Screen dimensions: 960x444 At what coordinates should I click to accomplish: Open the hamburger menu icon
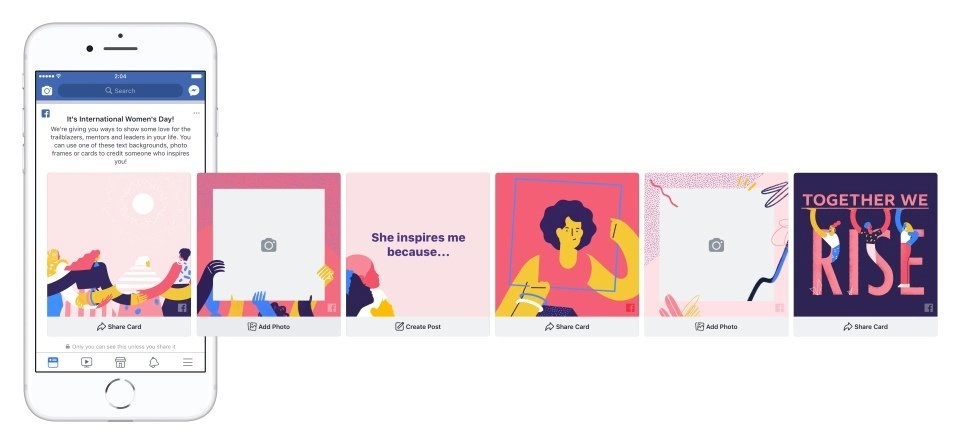click(x=187, y=363)
